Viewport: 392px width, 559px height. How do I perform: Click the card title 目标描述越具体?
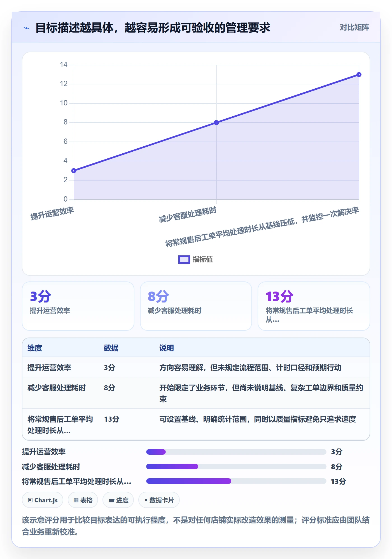point(153,28)
